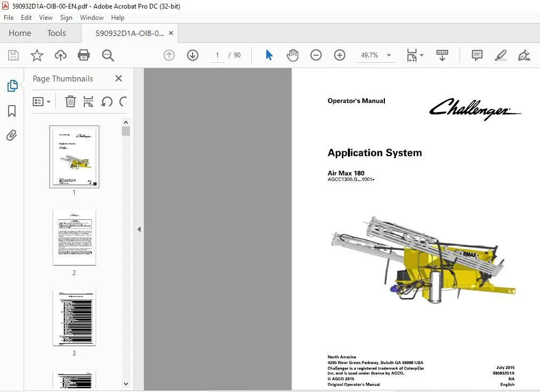The width and height of the screenshot is (540, 392).
Task: Zoom out with the minus icon
Action: (316, 55)
